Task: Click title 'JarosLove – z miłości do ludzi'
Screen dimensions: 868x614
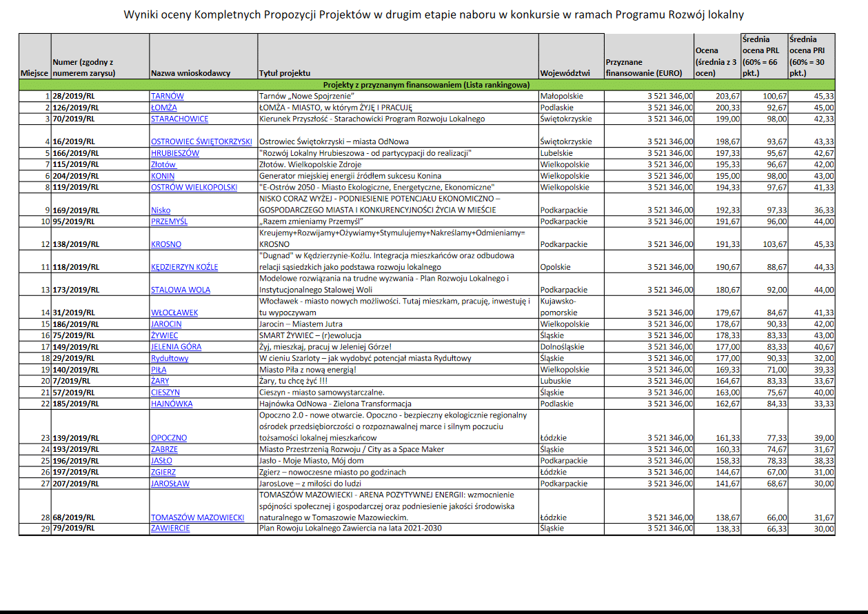Action: (x=310, y=483)
